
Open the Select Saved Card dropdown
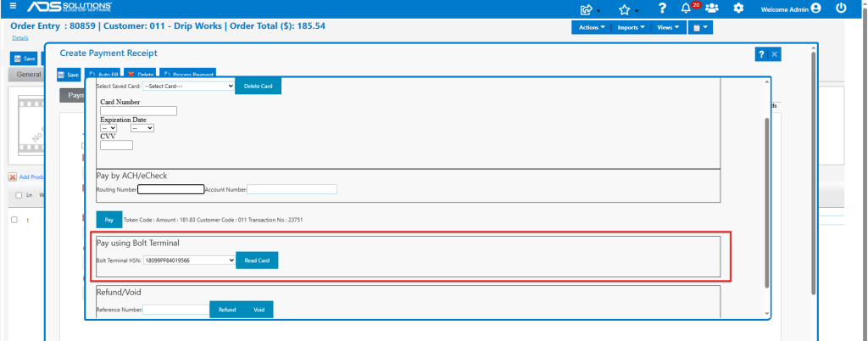[x=189, y=87]
